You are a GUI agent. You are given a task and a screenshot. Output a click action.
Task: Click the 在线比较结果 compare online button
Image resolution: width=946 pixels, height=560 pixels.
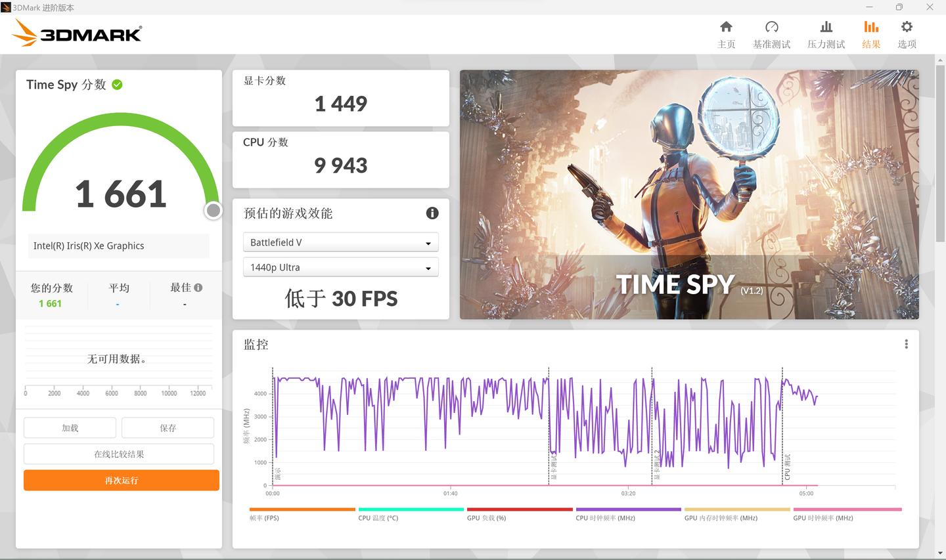coord(119,454)
